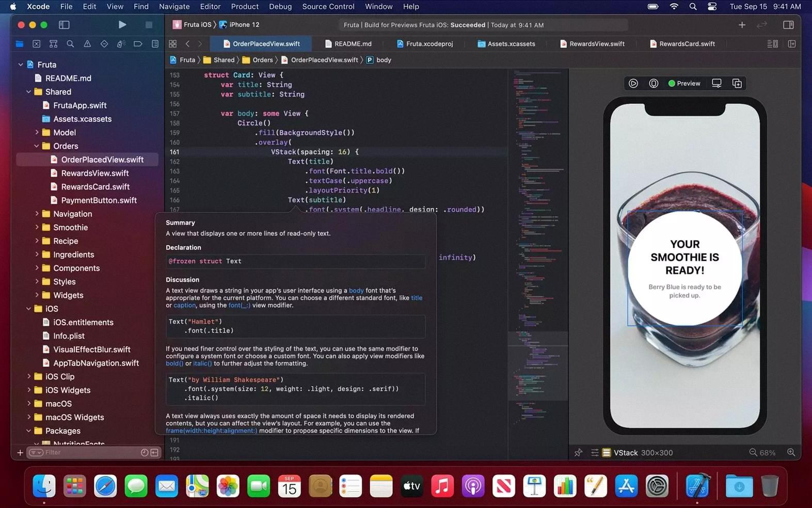Toggle recent files filter clock icon
This screenshot has width=812, height=508.
[x=145, y=453]
